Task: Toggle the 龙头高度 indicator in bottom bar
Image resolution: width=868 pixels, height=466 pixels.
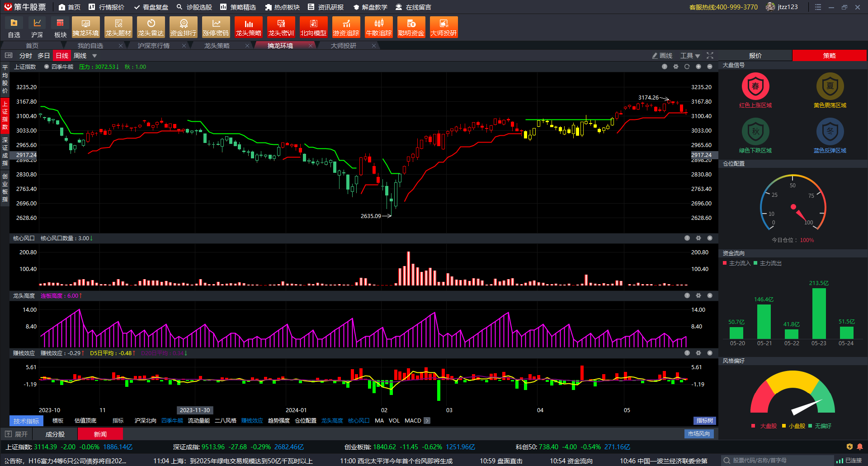Action: tap(332, 421)
